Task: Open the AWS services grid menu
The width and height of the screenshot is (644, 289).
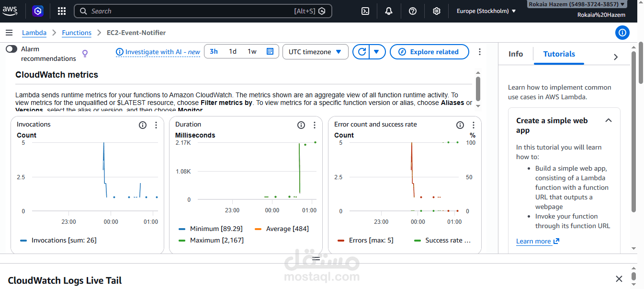Action: 61,11
